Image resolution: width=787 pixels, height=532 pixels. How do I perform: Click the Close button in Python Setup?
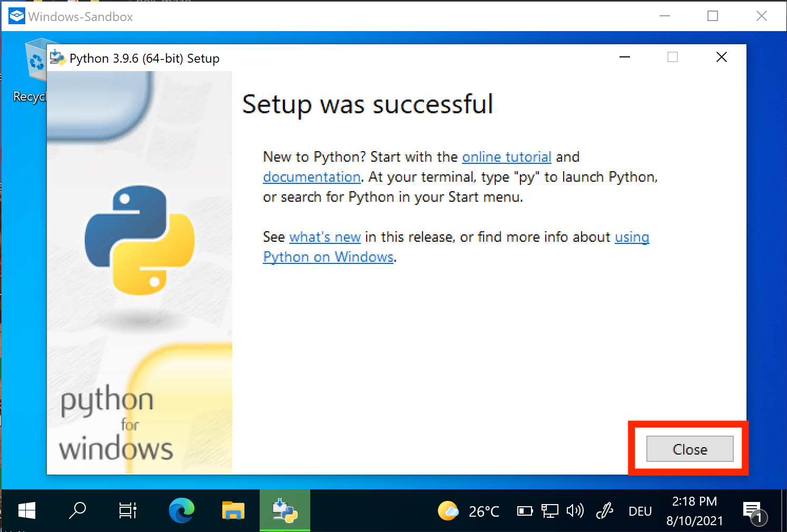pos(690,449)
